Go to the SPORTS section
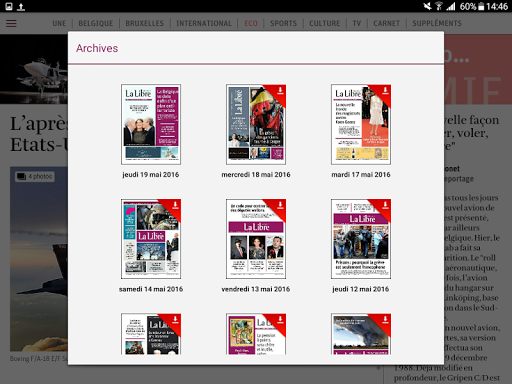The image size is (512, 384). (283, 23)
